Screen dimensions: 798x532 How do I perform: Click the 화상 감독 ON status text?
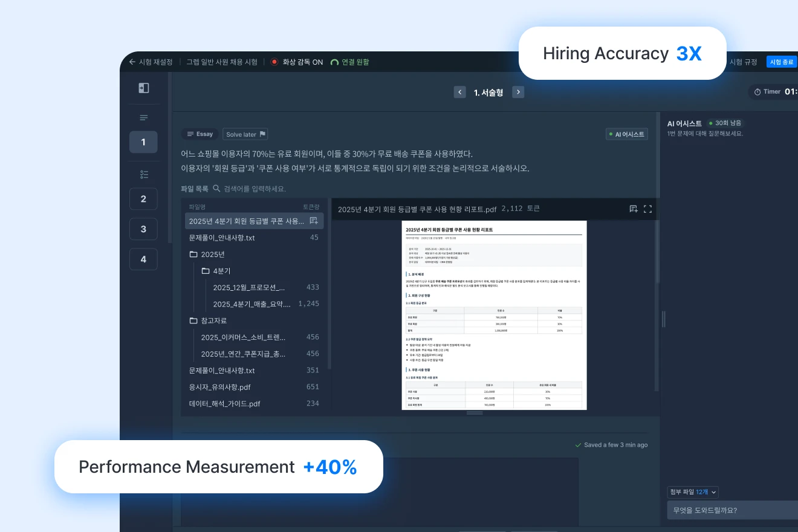303,62
